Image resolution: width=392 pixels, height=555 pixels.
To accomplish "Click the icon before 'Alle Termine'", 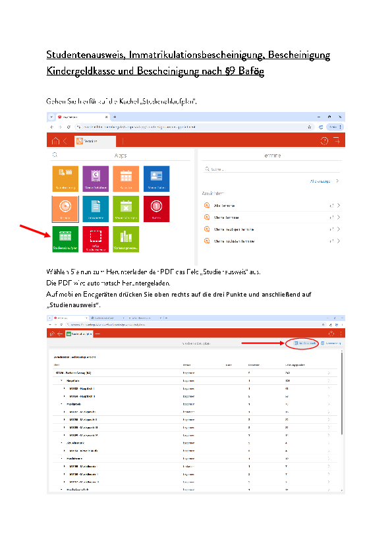I will pos(207,205).
